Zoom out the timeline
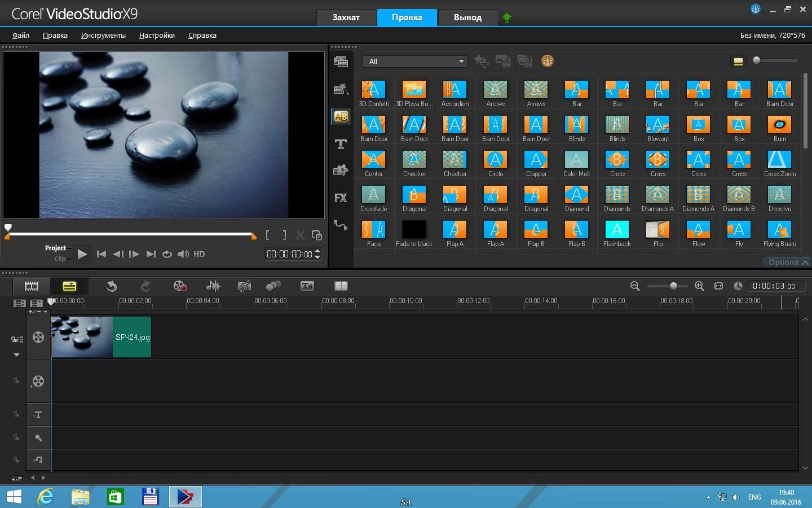The image size is (812, 508). tap(635, 286)
